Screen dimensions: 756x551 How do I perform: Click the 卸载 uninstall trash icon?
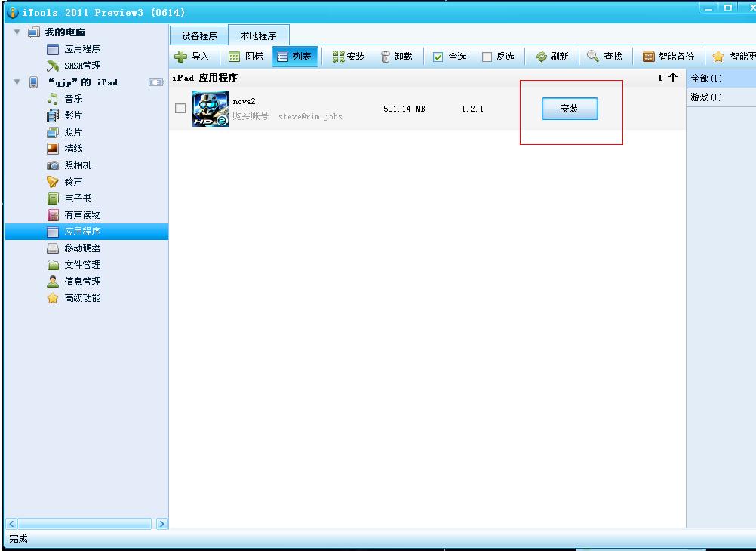point(385,57)
